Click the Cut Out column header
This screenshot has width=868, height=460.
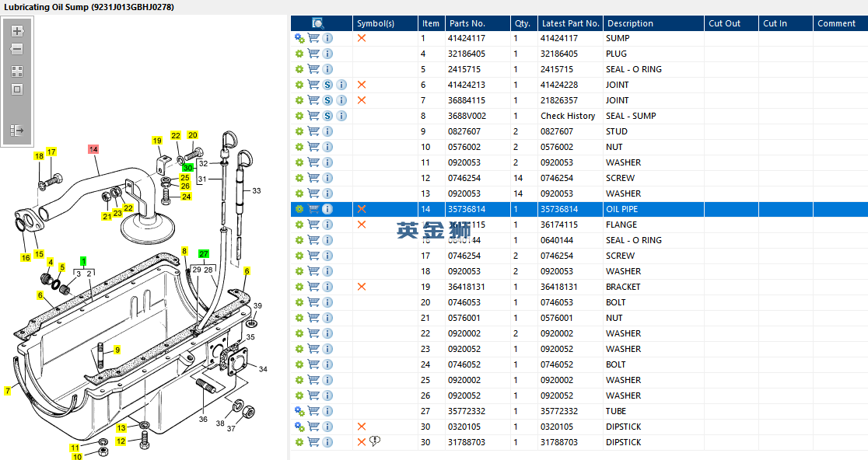(x=730, y=23)
